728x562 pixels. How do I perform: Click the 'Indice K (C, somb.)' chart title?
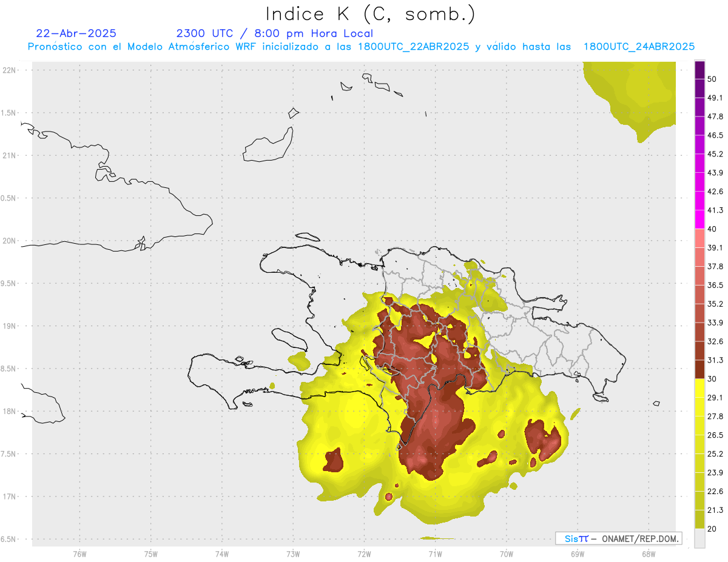[370, 13]
